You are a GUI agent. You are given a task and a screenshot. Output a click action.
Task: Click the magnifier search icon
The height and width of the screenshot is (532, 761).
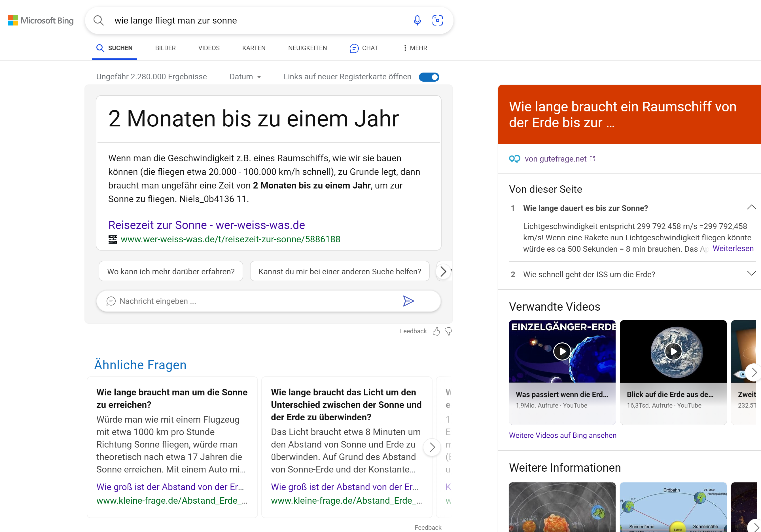(98, 21)
